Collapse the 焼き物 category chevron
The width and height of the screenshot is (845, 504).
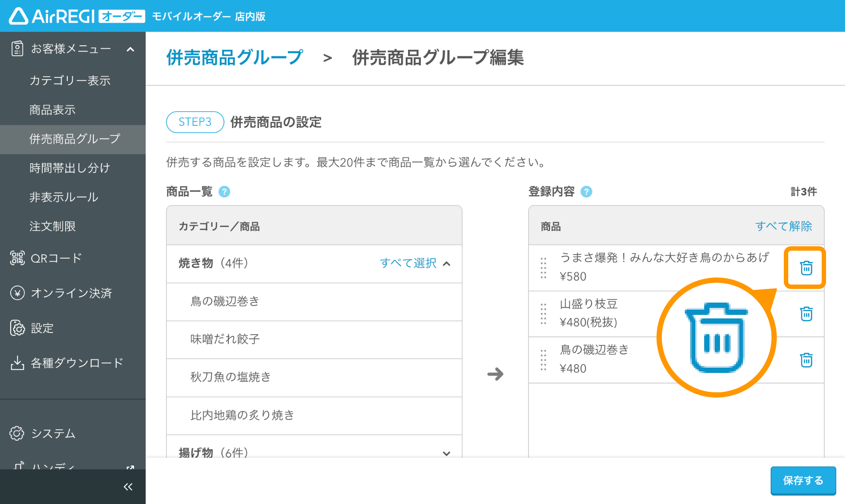447,263
